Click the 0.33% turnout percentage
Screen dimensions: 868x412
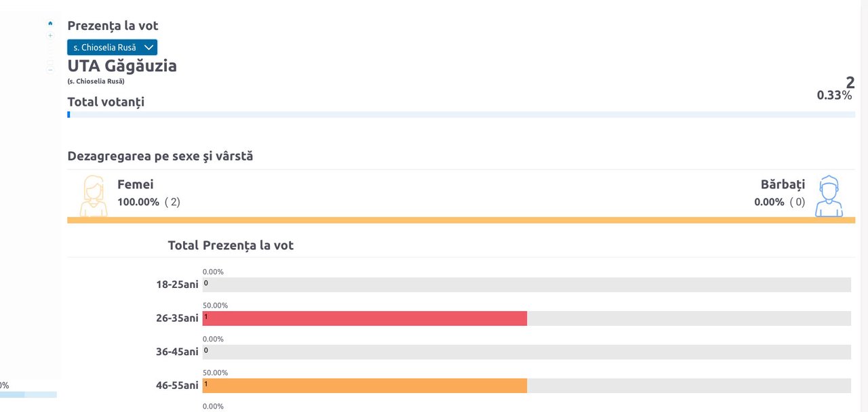pos(834,96)
